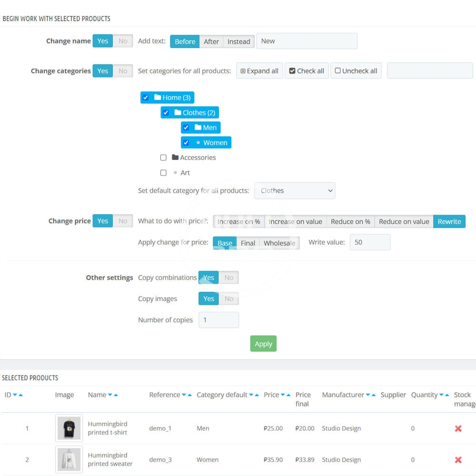The image size is (476, 476).
Task: Choose Reduce on % price option
Action: (350, 221)
